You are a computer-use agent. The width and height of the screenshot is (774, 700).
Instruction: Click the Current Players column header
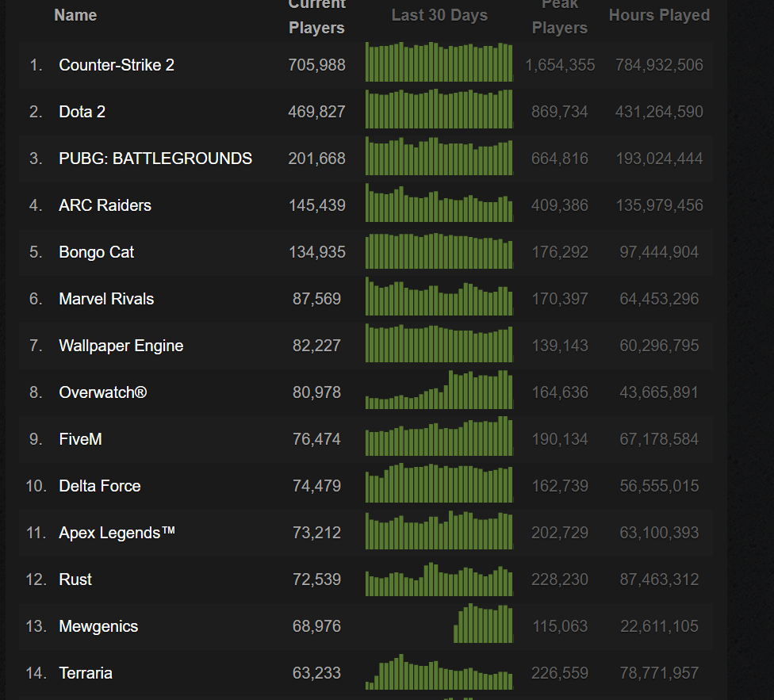(317, 17)
